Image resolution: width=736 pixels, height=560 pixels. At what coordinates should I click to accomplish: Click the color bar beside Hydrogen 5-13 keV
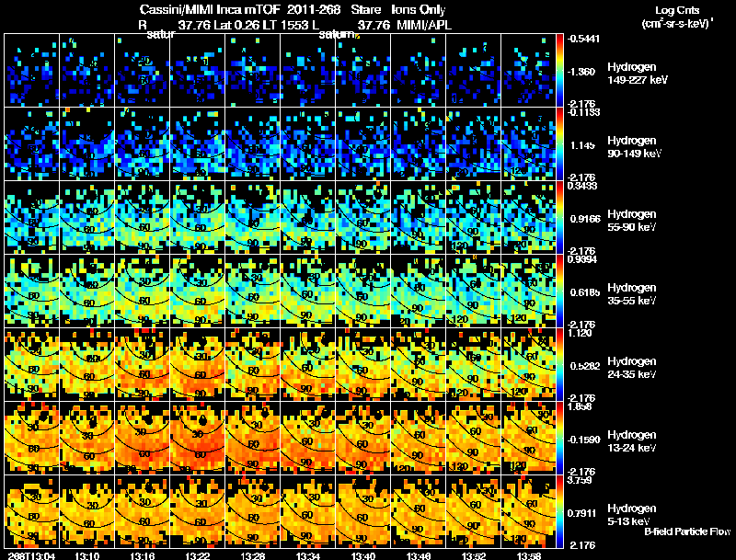click(x=559, y=511)
